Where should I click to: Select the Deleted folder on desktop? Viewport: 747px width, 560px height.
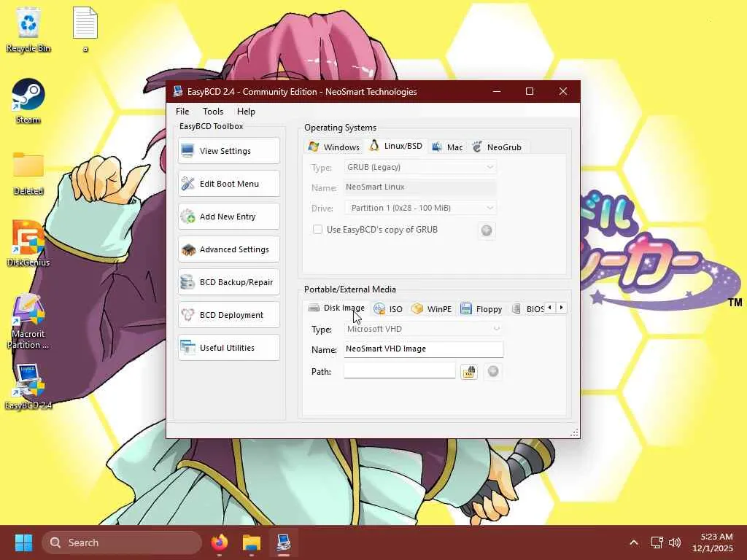[x=28, y=174]
